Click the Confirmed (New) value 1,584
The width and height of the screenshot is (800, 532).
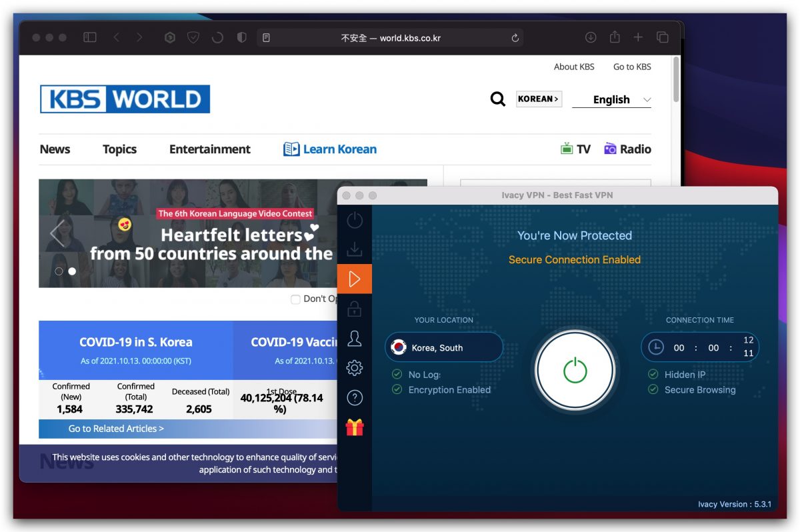69,409
